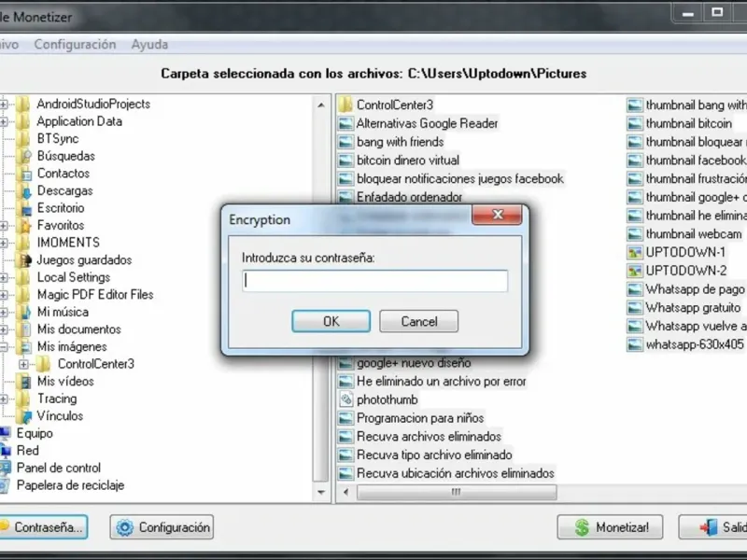Open the Configuración menu

(75, 44)
